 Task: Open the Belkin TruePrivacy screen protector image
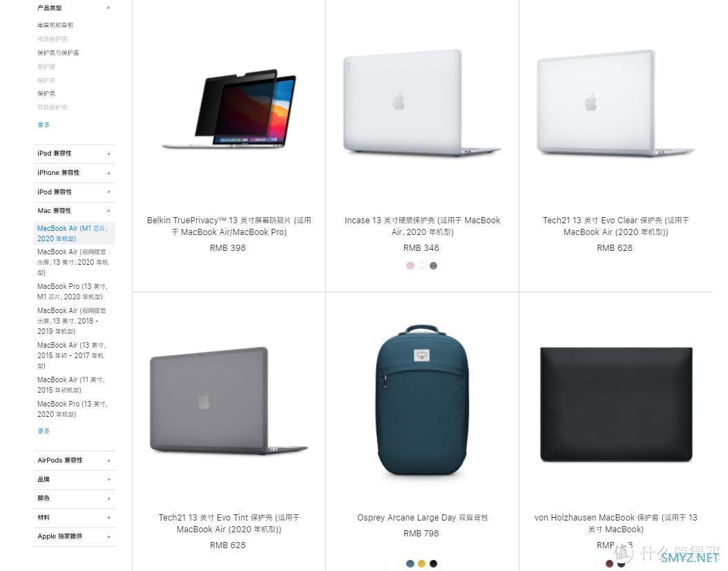[x=229, y=109]
